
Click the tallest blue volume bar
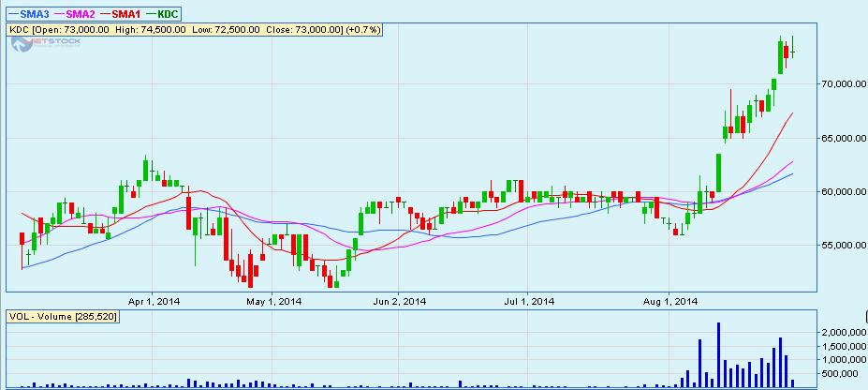click(x=718, y=354)
